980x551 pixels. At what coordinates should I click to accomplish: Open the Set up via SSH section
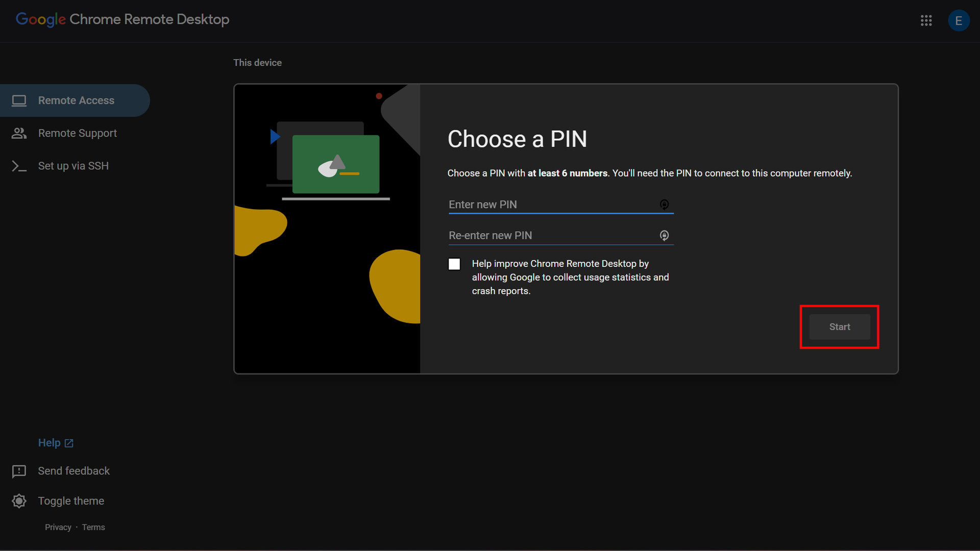point(73,166)
